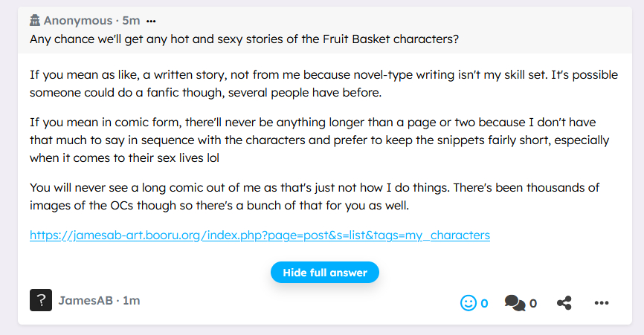Click the JamesAB question-mark avatar
This screenshot has height=335, width=644.
coord(41,300)
